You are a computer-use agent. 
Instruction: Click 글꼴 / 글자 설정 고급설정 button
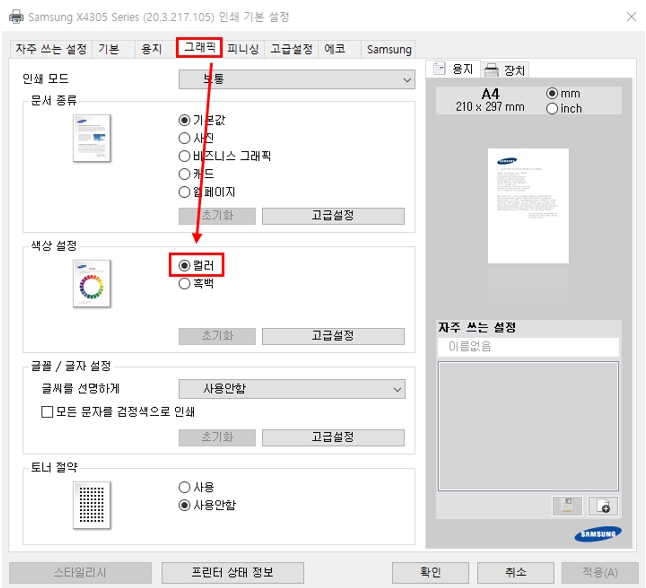point(333,437)
